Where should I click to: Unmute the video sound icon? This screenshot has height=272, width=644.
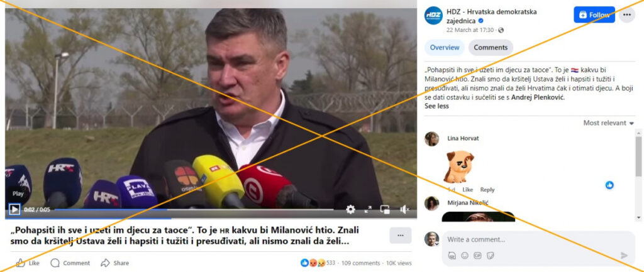pyautogui.click(x=404, y=210)
